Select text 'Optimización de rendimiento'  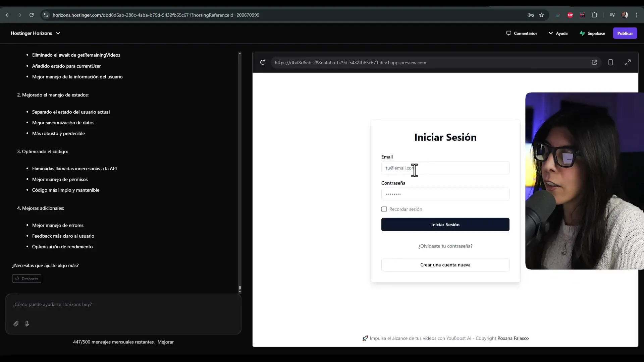point(62,247)
